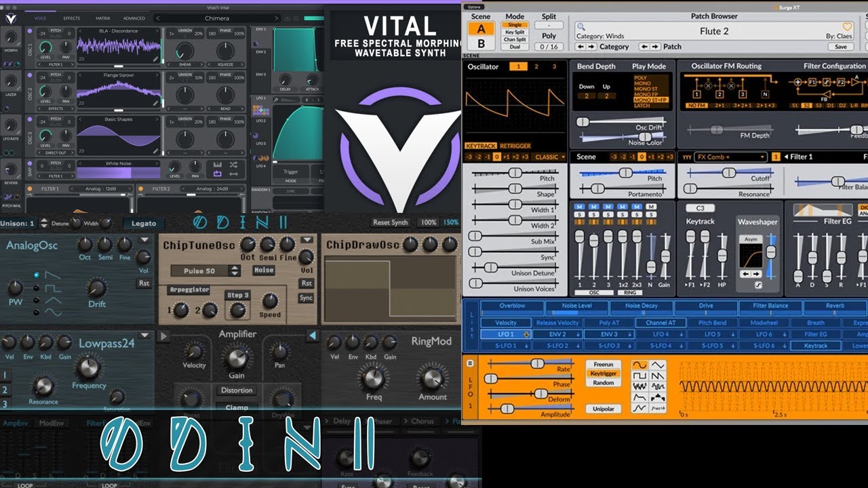
Task: Switch to the EFFECTS tab in Vital
Action: (72, 18)
